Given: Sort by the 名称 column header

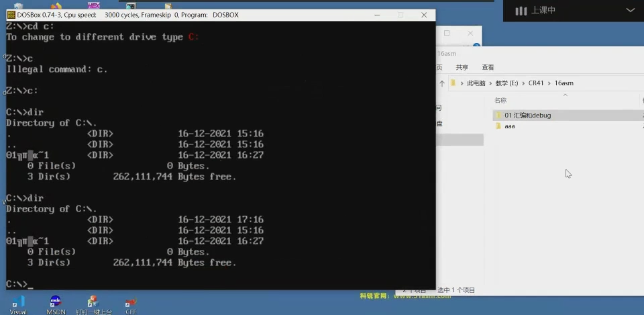Looking at the screenshot, I should [x=500, y=100].
